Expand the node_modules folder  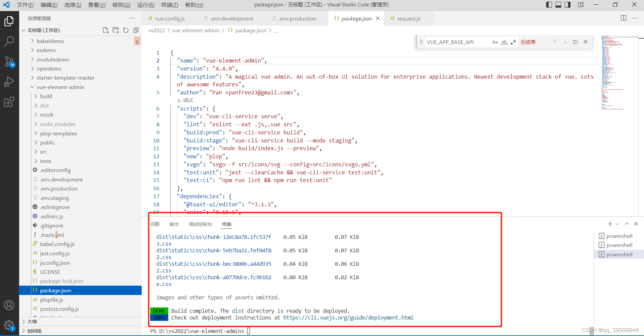click(58, 124)
